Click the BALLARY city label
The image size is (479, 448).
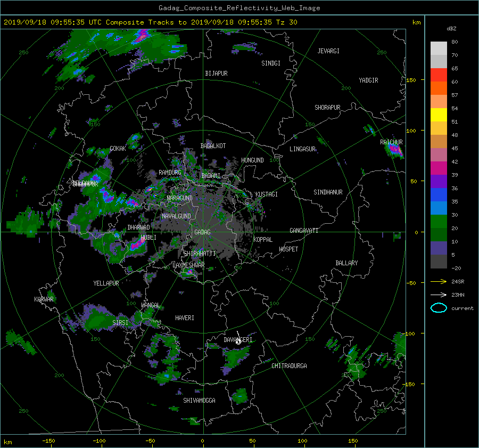pos(346,263)
